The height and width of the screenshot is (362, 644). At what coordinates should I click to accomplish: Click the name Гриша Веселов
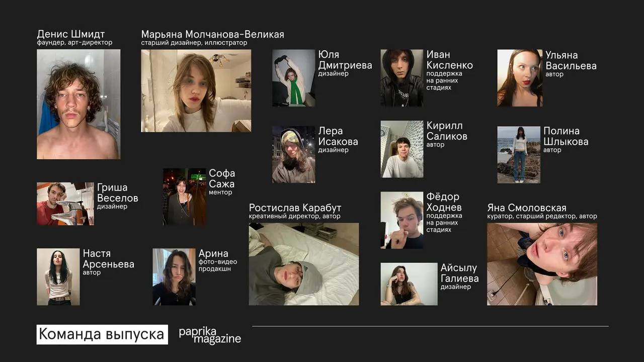point(117,193)
